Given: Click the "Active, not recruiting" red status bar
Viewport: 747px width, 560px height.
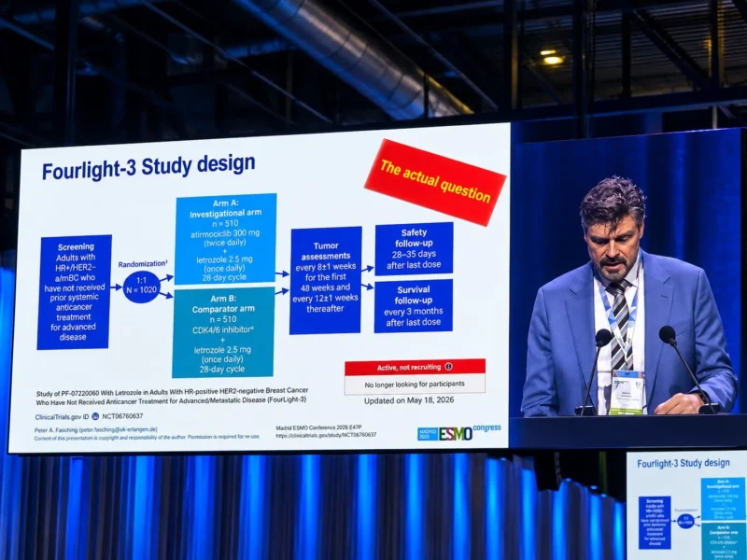Looking at the screenshot, I should (x=415, y=367).
